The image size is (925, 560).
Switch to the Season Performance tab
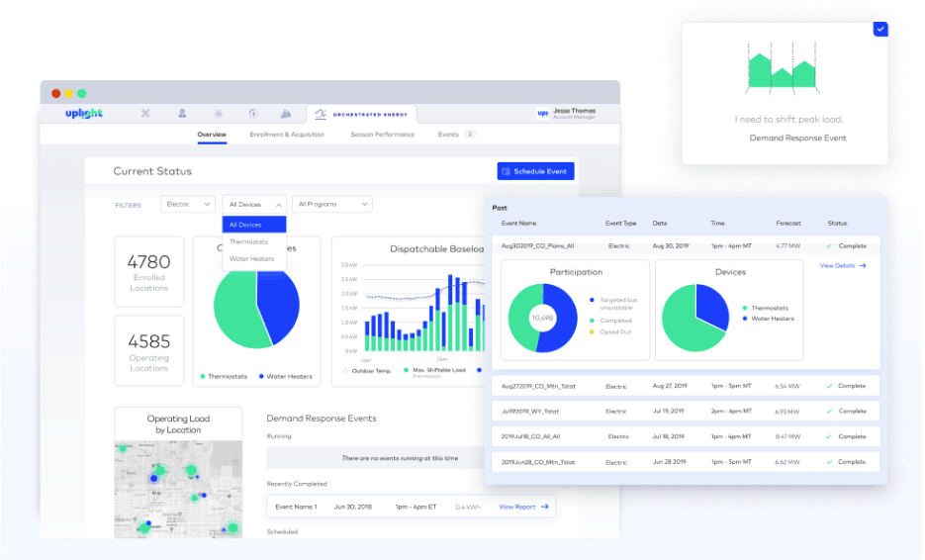click(382, 135)
